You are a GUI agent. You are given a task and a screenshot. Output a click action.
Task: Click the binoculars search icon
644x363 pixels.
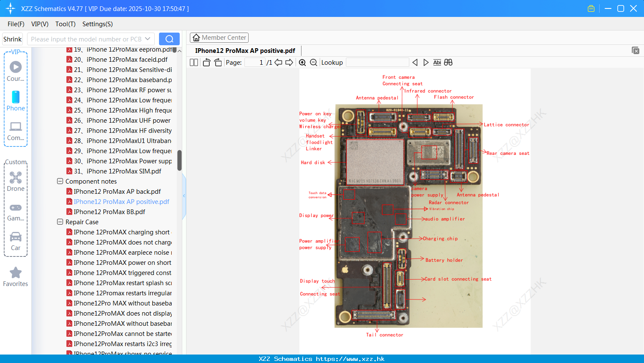(x=448, y=63)
